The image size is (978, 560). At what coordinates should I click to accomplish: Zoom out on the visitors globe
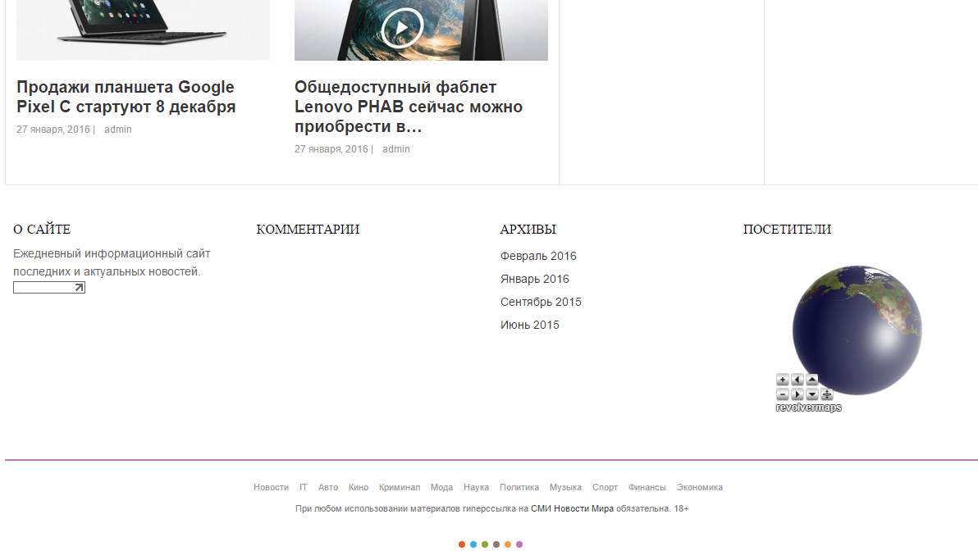(782, 394)
